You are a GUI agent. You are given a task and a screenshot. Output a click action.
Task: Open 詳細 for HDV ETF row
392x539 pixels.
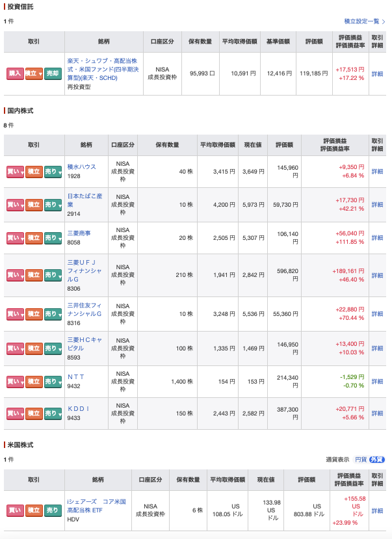pos(377,511)
